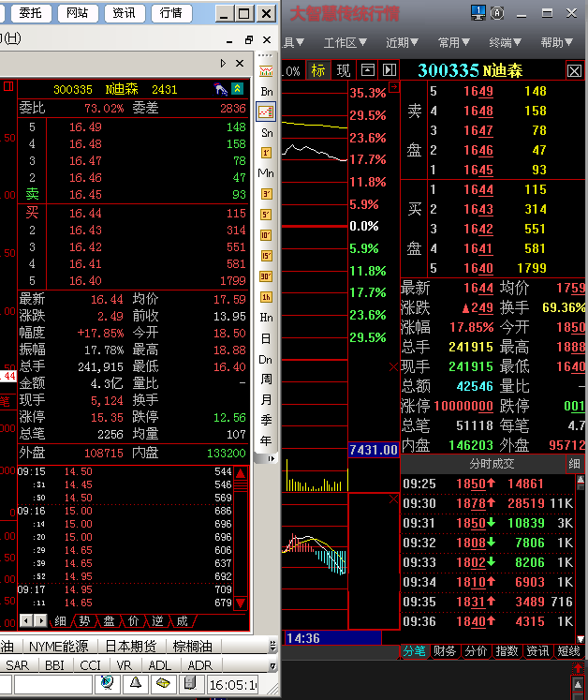Select the 盘 tab under trade list
Screen dimensions: 588x700
(x=109, y=621)
